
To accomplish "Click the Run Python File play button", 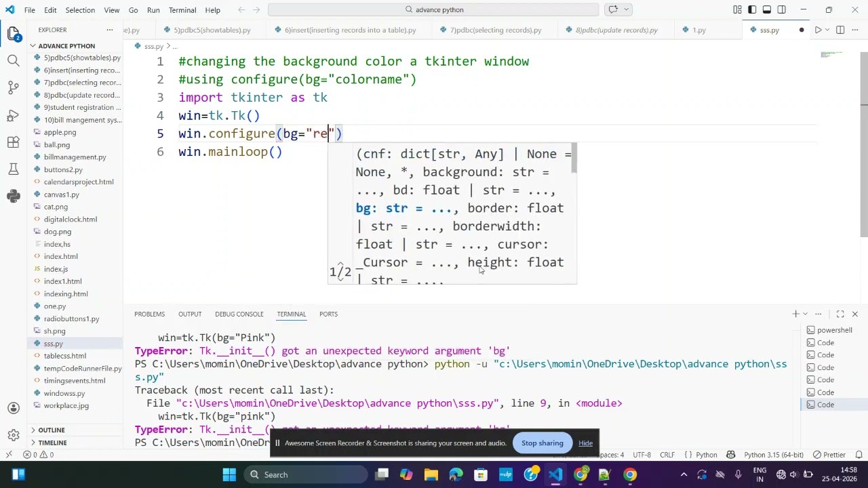I will coord(818,30).
